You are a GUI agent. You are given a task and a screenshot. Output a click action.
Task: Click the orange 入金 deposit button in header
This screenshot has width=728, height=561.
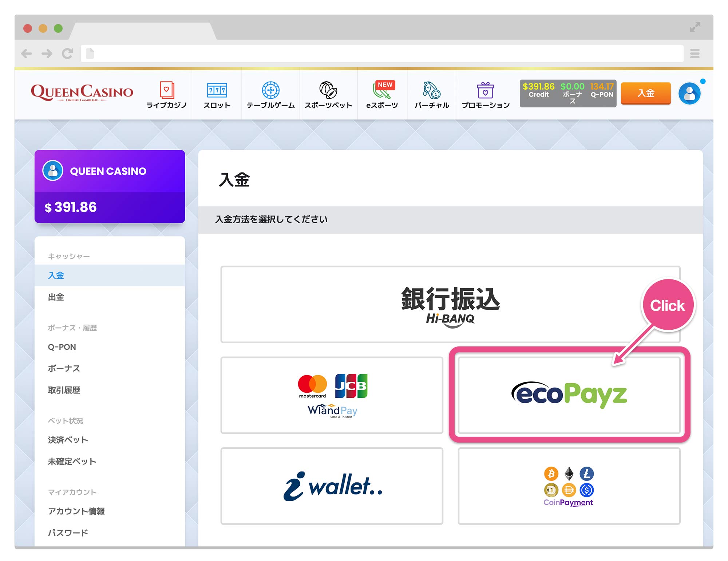pyautogui.click(x=646, y=93)
